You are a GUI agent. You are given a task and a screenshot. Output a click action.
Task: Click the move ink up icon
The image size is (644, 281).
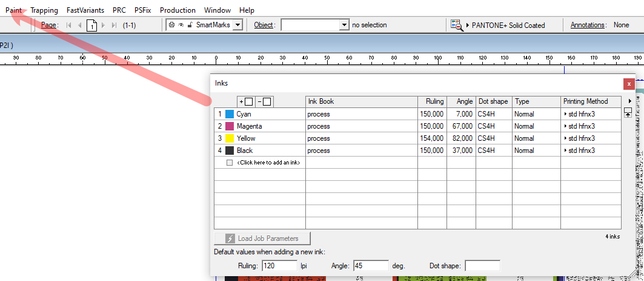click(628, 113)
